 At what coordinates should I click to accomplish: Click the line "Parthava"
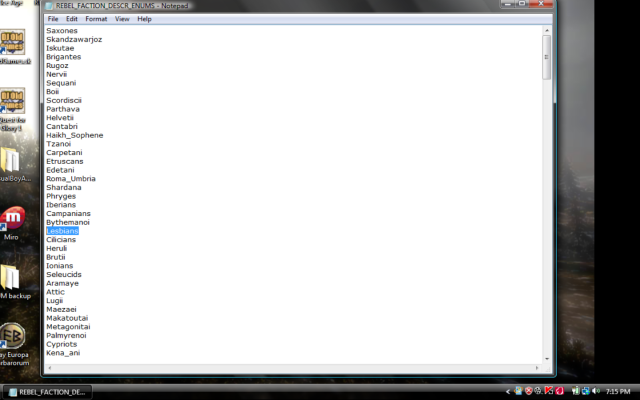(63, 109)
